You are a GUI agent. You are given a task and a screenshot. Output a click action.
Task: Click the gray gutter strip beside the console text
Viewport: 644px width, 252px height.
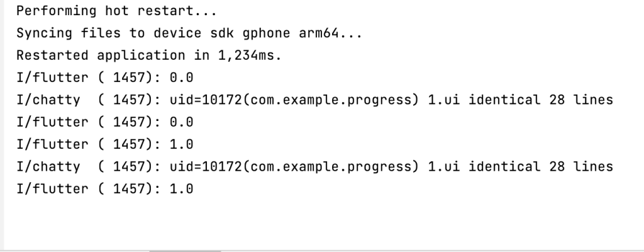(x=2, y=123)
